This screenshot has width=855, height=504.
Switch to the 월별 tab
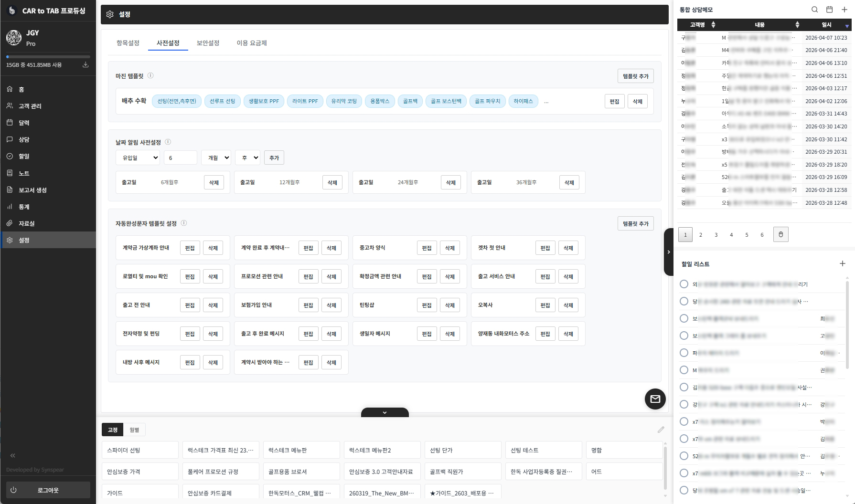134,430
